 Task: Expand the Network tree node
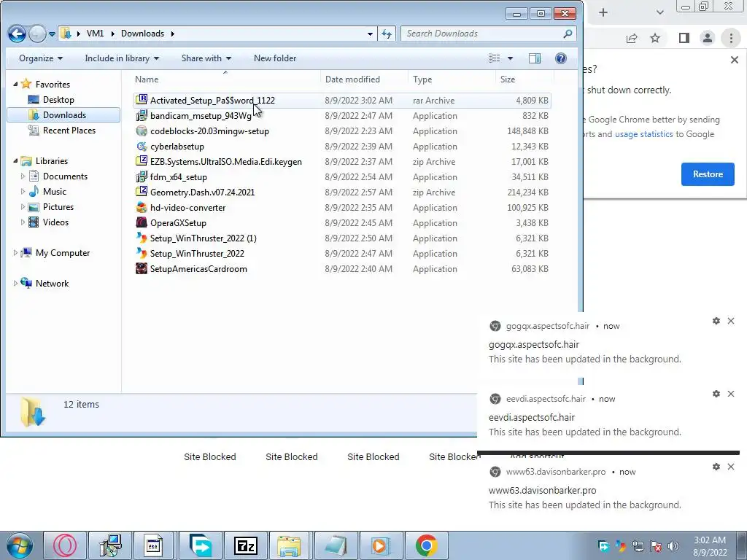[x=15, y=284]
